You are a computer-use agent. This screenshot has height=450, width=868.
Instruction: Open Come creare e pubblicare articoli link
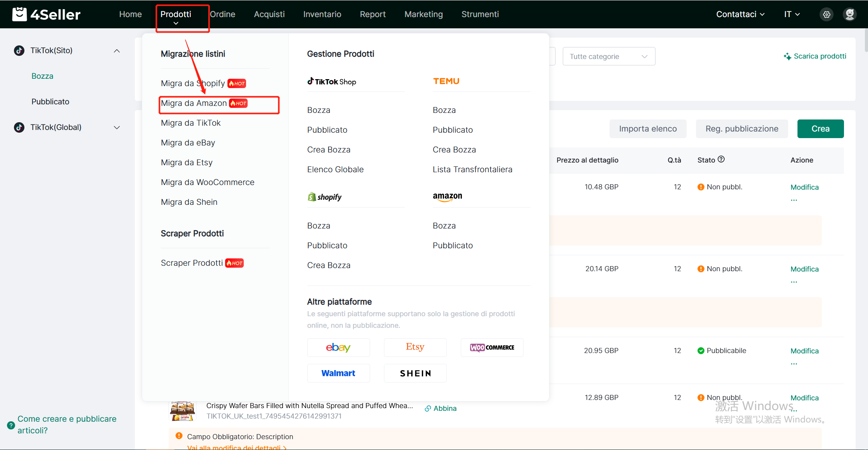tap(67, 425)
